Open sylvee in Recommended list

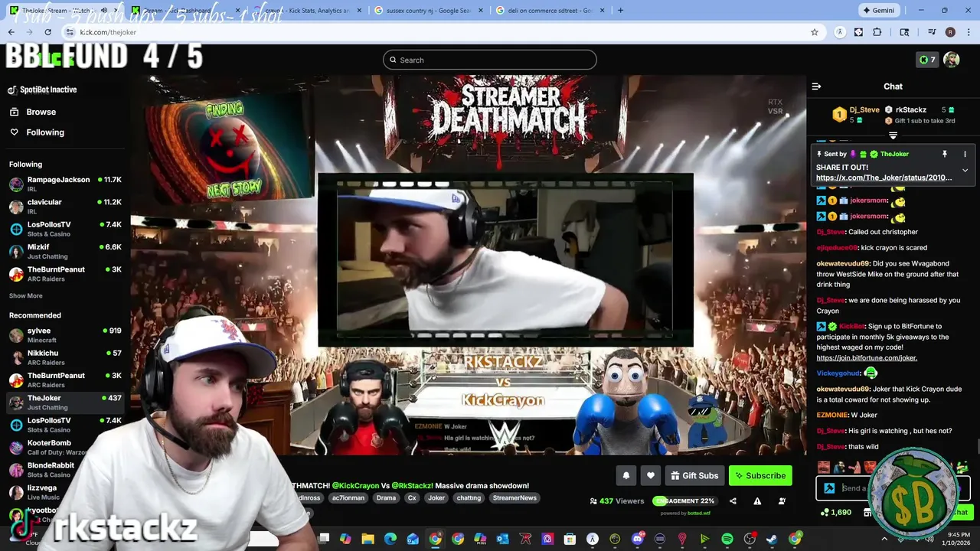pyautogui.click(x=65, y=335)
